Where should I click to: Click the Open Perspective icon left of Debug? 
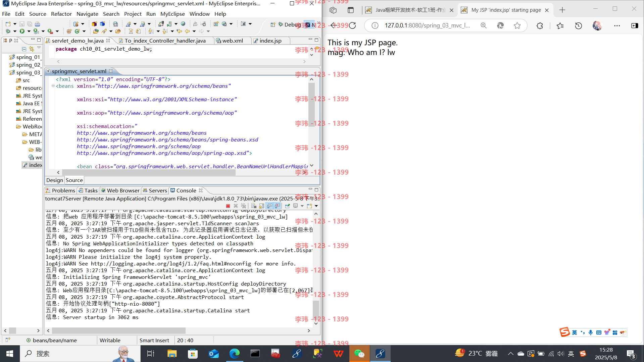[x=273, y=24]
